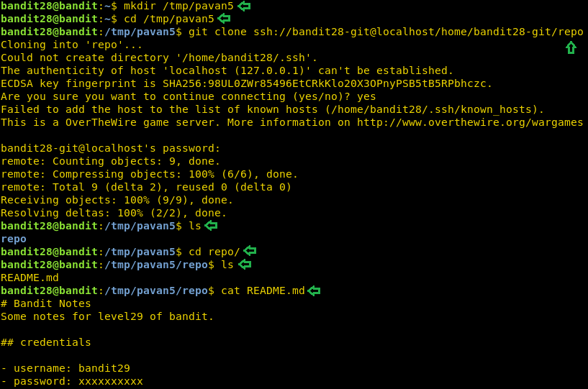Click the green arrow beside cat README.md
Screen dimensions: 588x389
[x=314, y=290]
